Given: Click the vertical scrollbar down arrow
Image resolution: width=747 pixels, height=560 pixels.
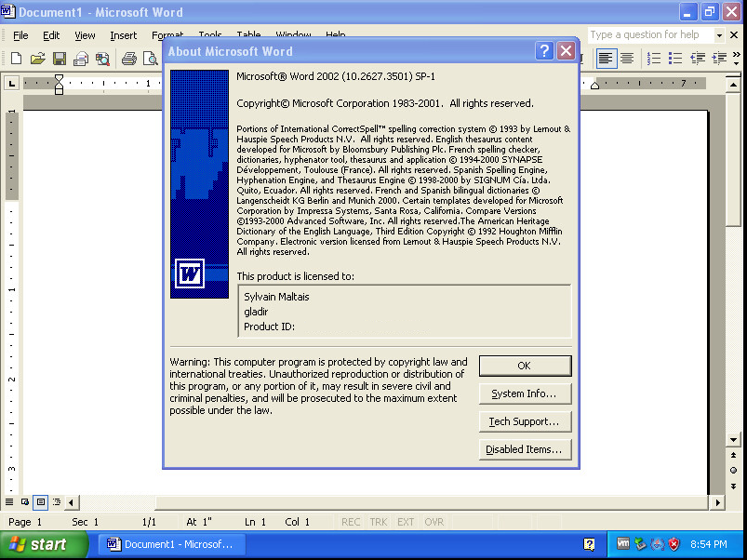Looking at the screenshot, I should click(x=733, y=439).
